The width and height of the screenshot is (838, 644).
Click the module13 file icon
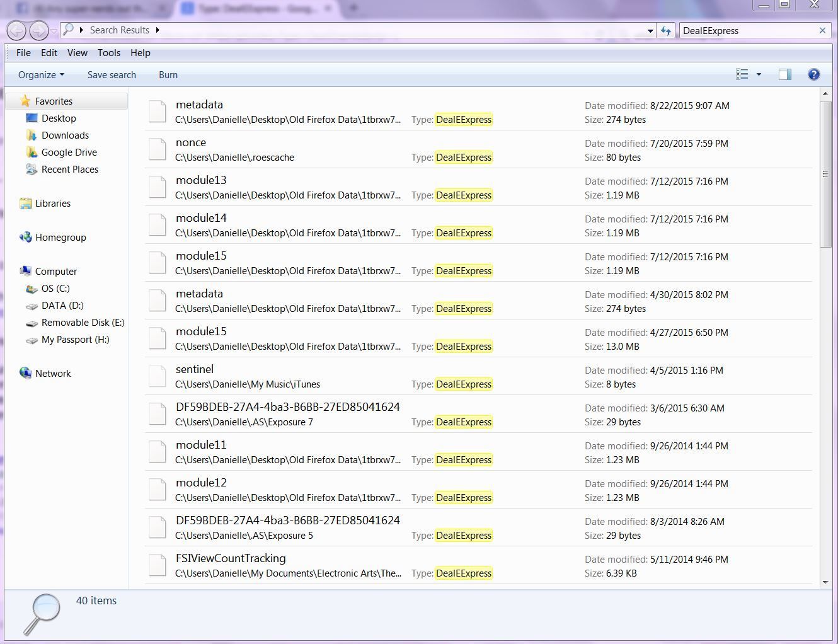click(x=158, y=187)
